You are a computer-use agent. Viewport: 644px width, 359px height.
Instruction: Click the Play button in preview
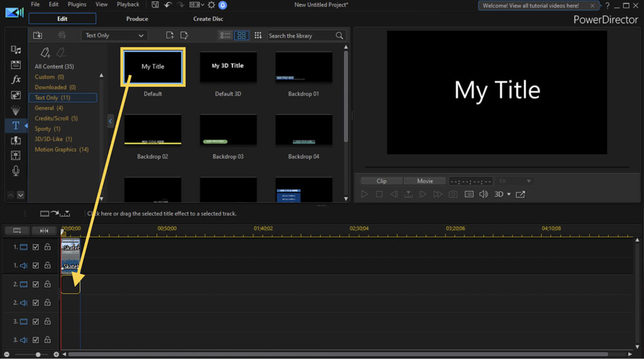365,194
